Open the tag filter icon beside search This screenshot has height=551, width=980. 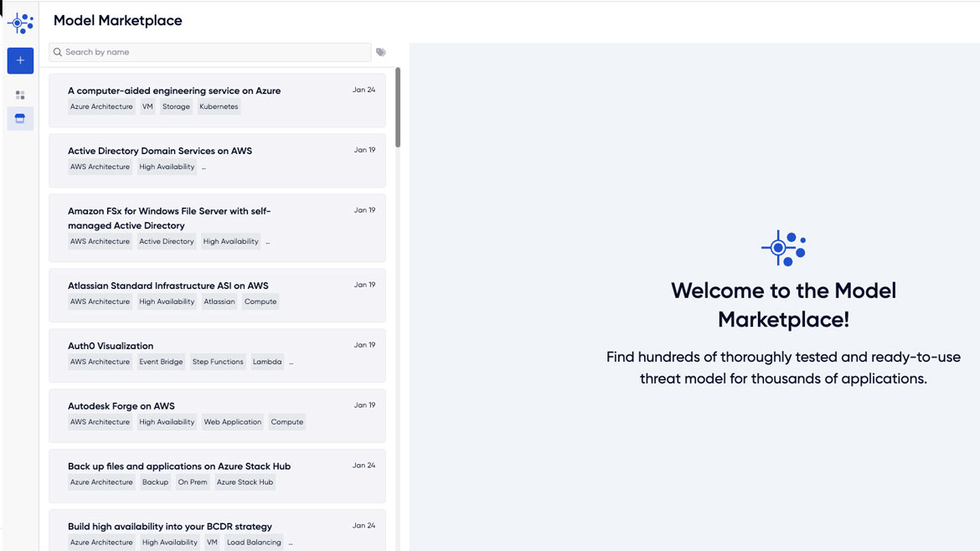(x=381, y=52)
